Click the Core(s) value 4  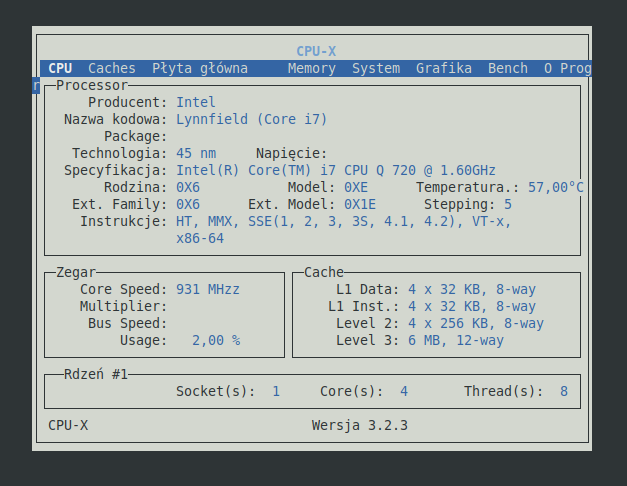click(x=404, y=391)
